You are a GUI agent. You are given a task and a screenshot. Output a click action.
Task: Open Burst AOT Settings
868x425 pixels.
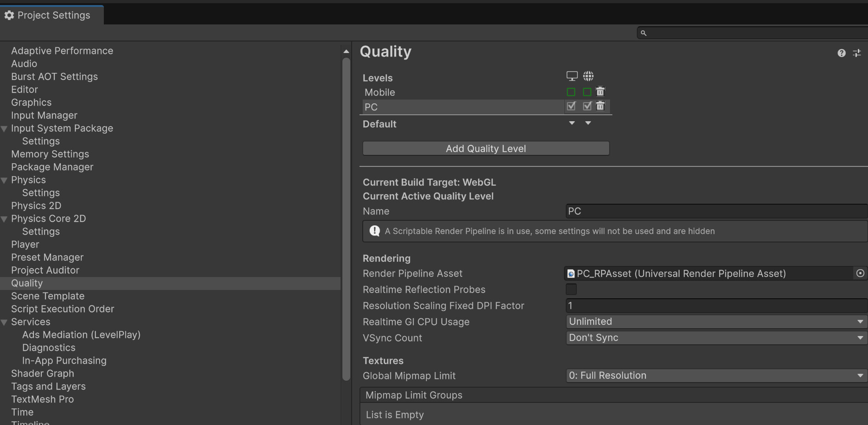click(x=54, y=77)
